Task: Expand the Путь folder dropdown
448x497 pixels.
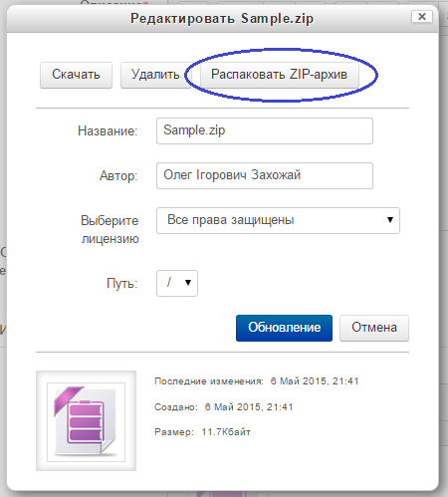Action: tap(177, 283)
